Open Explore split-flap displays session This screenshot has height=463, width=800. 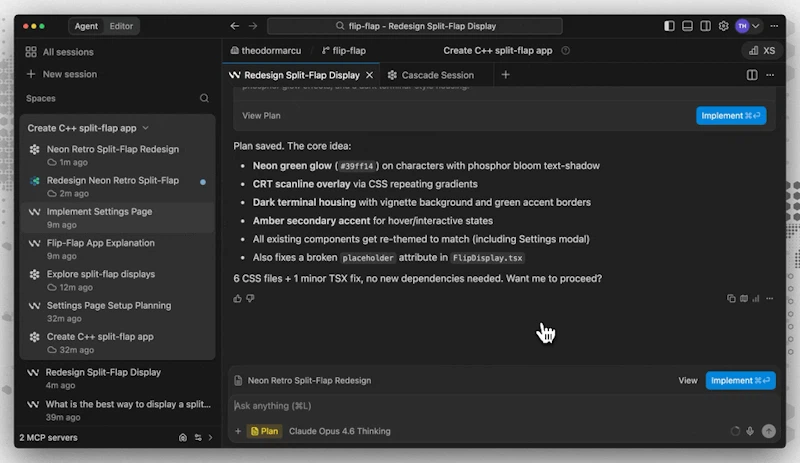tap(117, 280)
